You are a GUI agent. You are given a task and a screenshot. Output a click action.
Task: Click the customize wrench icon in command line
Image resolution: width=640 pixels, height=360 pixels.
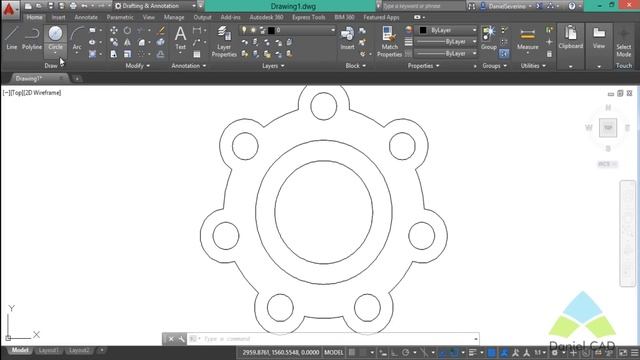[182, 339]
